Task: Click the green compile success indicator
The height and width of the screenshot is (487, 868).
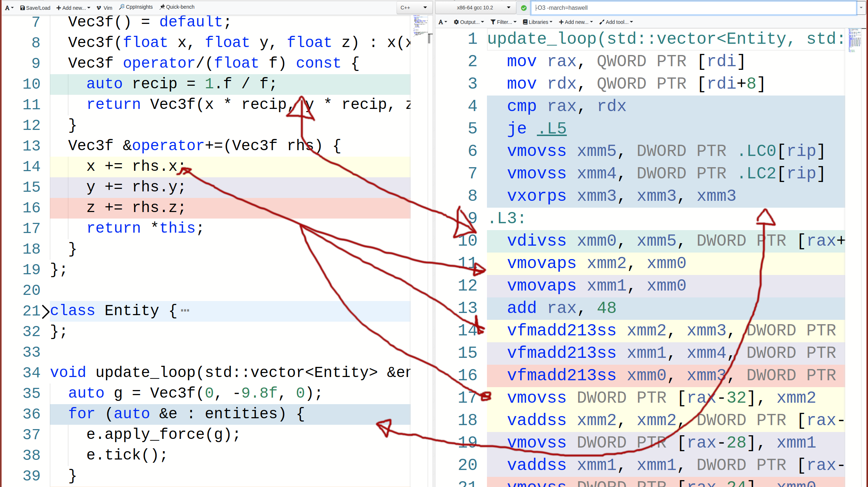Action: point(523,8)
